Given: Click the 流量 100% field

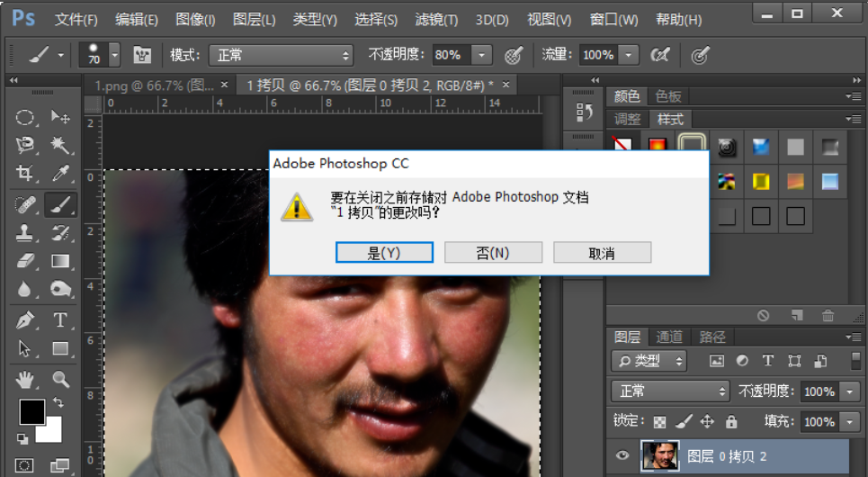Looking at the screenshot, I should click(x=599, y=55).
